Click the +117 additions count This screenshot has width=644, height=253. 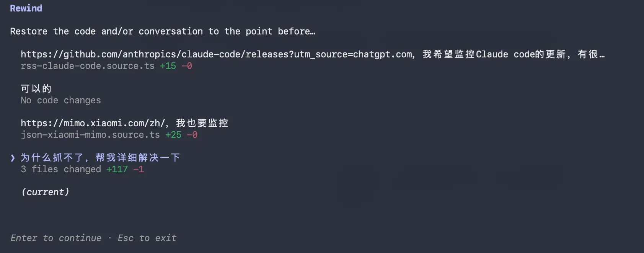click(x=117, y=169)
